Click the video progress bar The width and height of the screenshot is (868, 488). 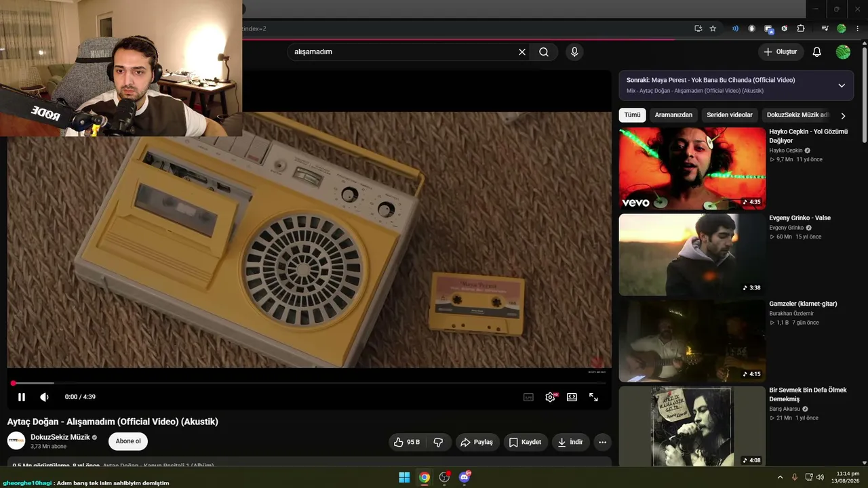pyautogui.click(x=309, y=384)
